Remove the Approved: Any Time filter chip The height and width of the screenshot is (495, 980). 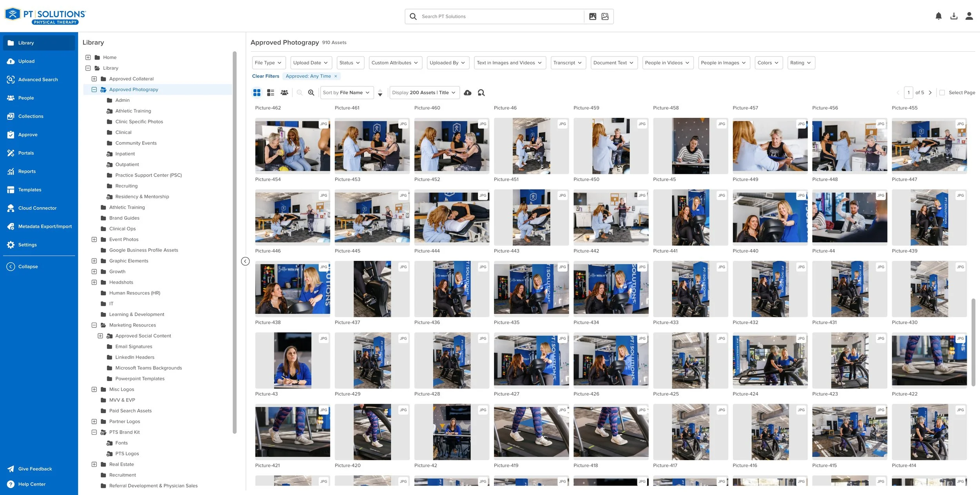click(336, 76)
